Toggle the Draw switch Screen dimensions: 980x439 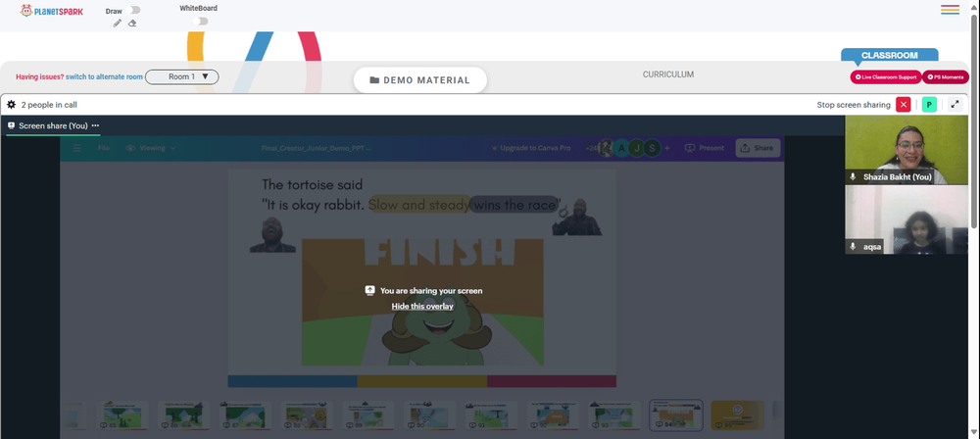tap(132, 10)
